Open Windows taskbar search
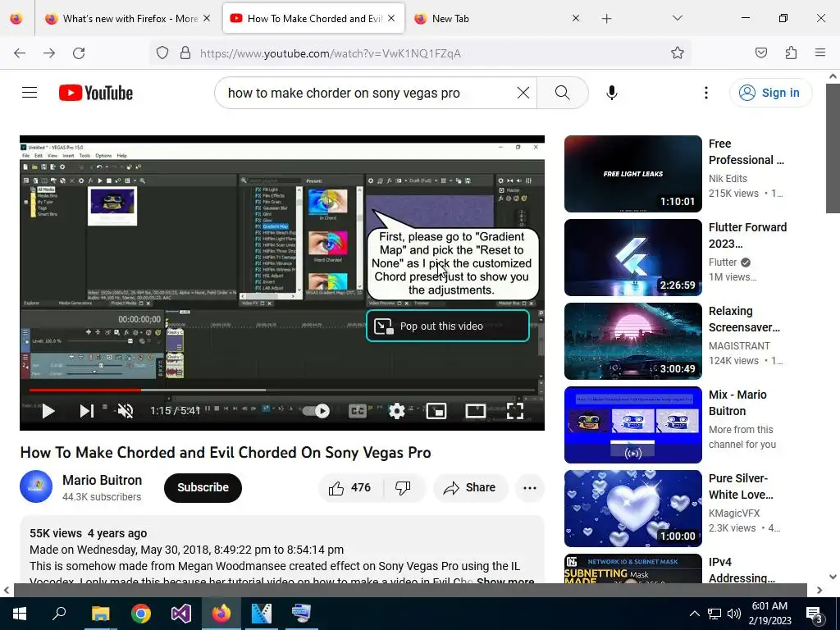The image size is (840, 630). (59, 614)
